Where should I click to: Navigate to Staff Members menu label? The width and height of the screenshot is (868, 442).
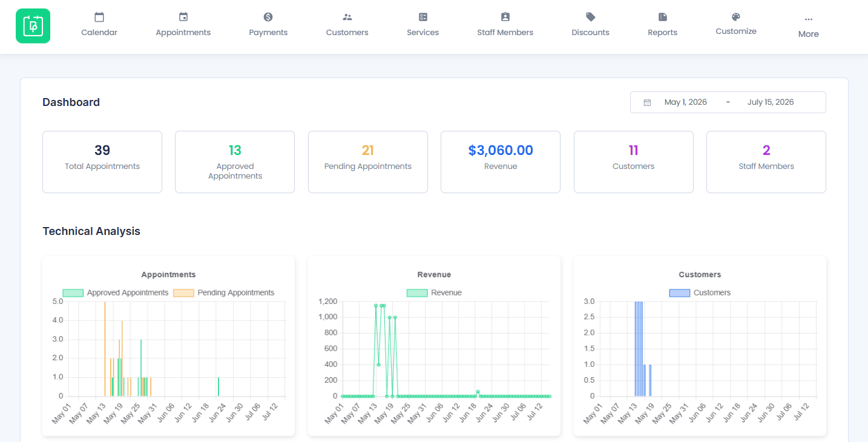pyautogui.click(x=505, y=33)
